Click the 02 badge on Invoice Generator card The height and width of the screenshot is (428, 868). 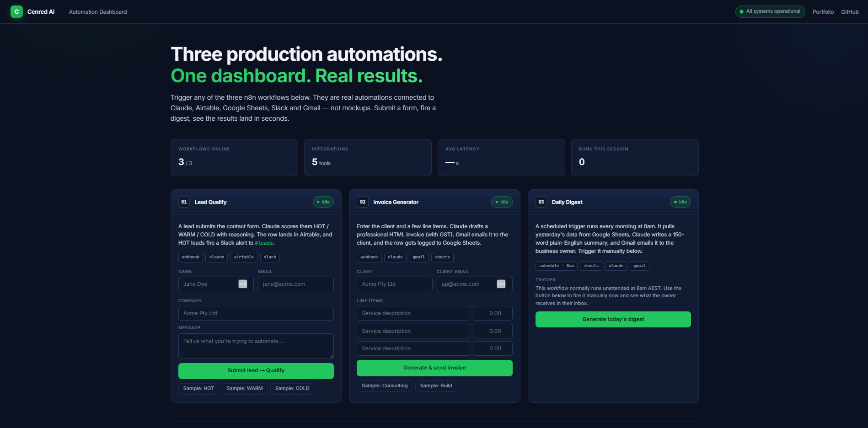[363, 202]
